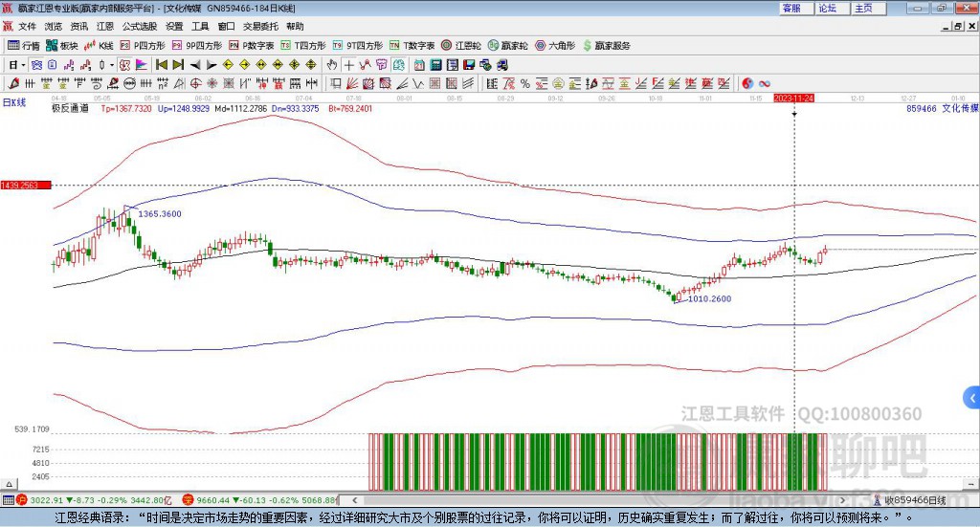The image size is (980, 527).
Task: Switch to the K线 candlestick chart
Action: coord(99,45)
